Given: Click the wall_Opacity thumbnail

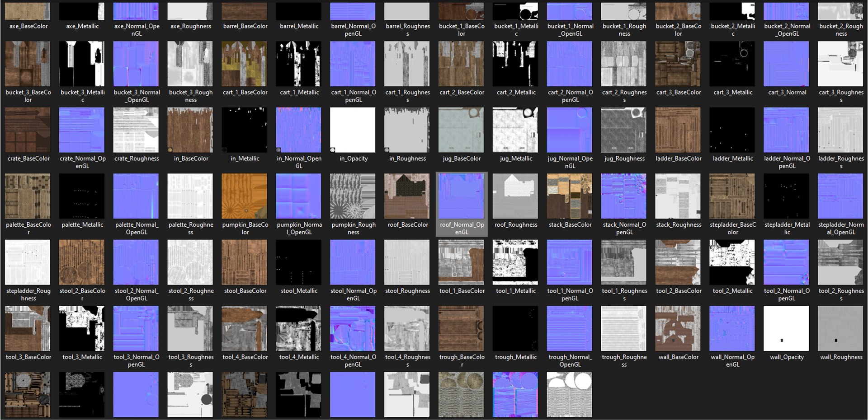Looking at the screenshot, I should [x=786, y=328].
